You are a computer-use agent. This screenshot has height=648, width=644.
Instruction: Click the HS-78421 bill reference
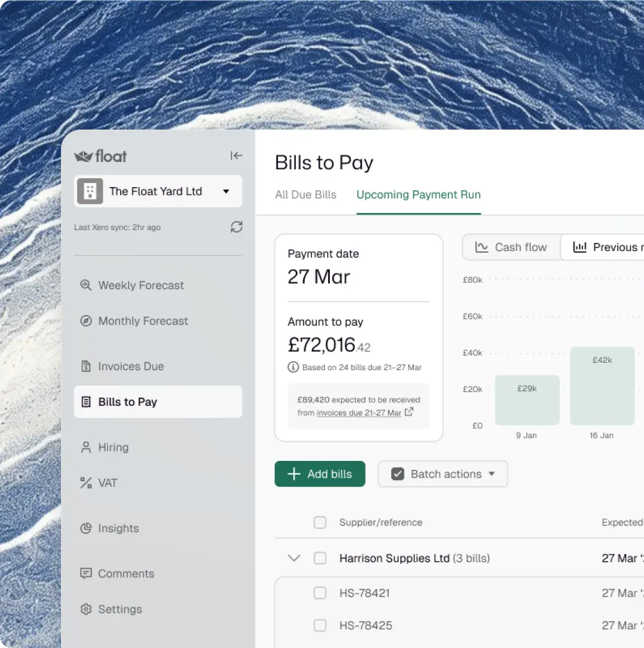click(365, 593)
